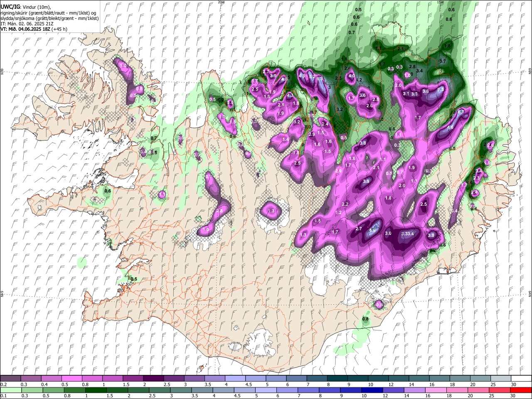
Task: Click the '20W' longitude label at the top edge
Action: click(x=221, y=2)
